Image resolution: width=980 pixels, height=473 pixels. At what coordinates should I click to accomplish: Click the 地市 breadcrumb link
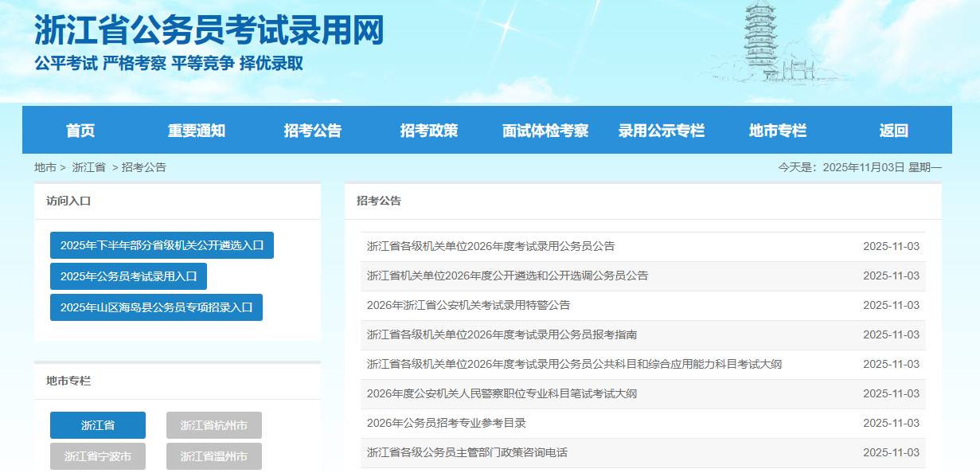45,167
